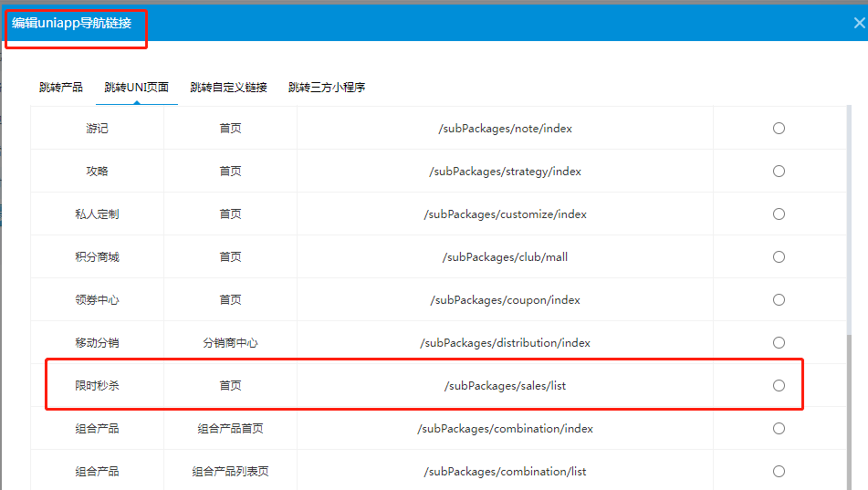The image size is (868, 490).
Task: Switch to the 跳转三方小程序 tab
Action: coord(327,88)
